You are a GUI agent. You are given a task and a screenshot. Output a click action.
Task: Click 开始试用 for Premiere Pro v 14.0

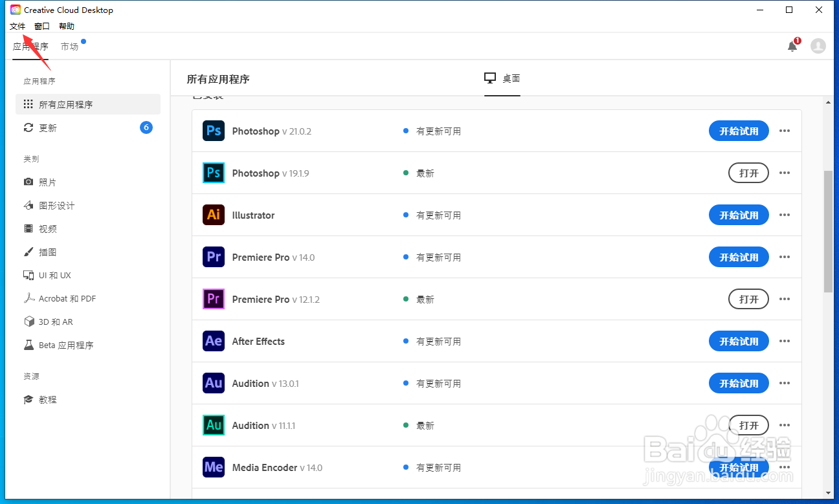point(739,257)
